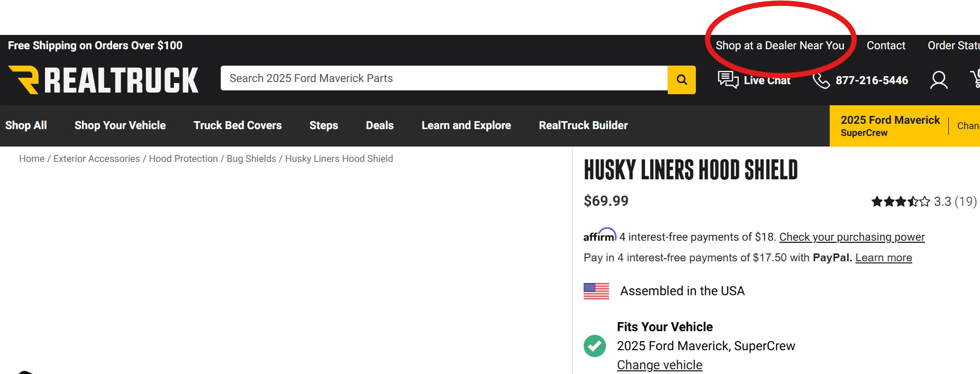Click the RealTruck logo
980x374 pixels.
coord(103,80)
